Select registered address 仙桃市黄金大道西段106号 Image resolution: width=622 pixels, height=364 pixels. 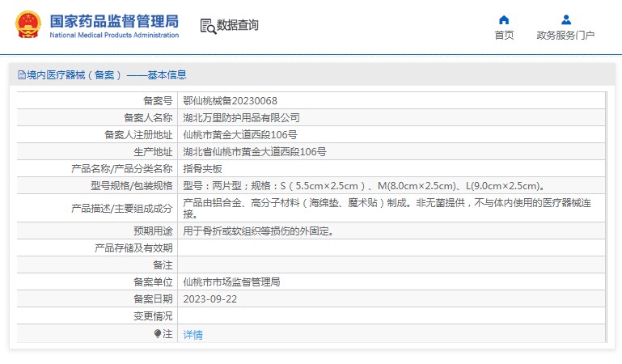(240, 135)
